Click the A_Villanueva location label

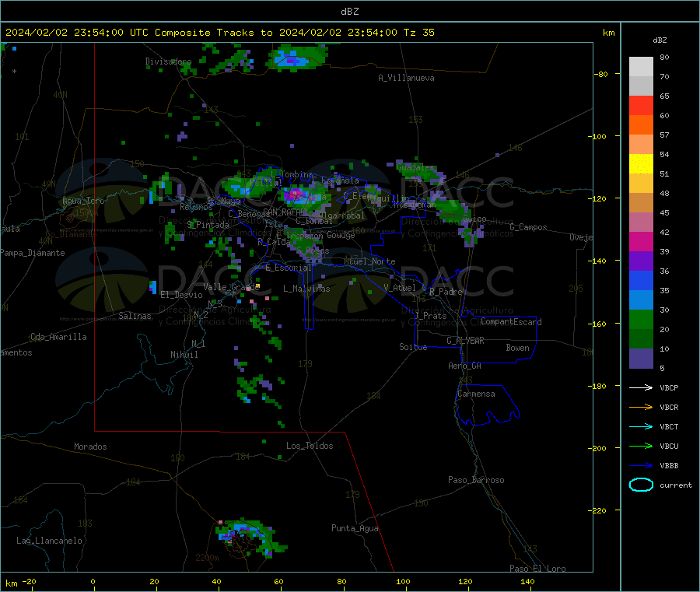point(406,78)
